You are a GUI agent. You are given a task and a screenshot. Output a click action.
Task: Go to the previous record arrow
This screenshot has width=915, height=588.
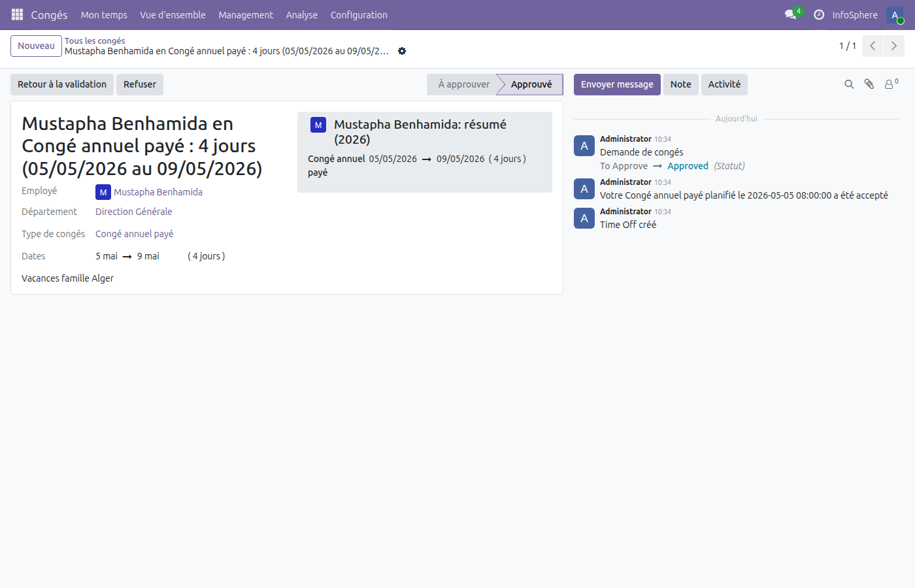pyautogui.click(x=873, y=46)
